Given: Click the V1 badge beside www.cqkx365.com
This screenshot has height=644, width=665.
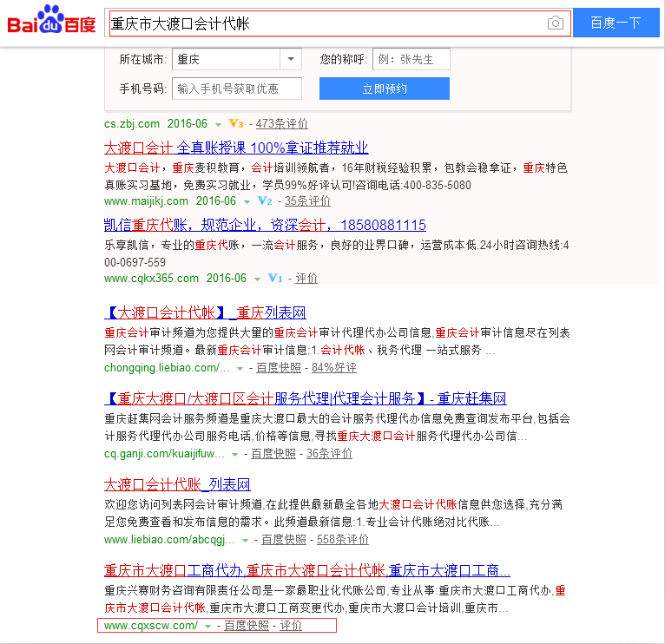Looking at the screenshot, I should [x=275, y=279].
